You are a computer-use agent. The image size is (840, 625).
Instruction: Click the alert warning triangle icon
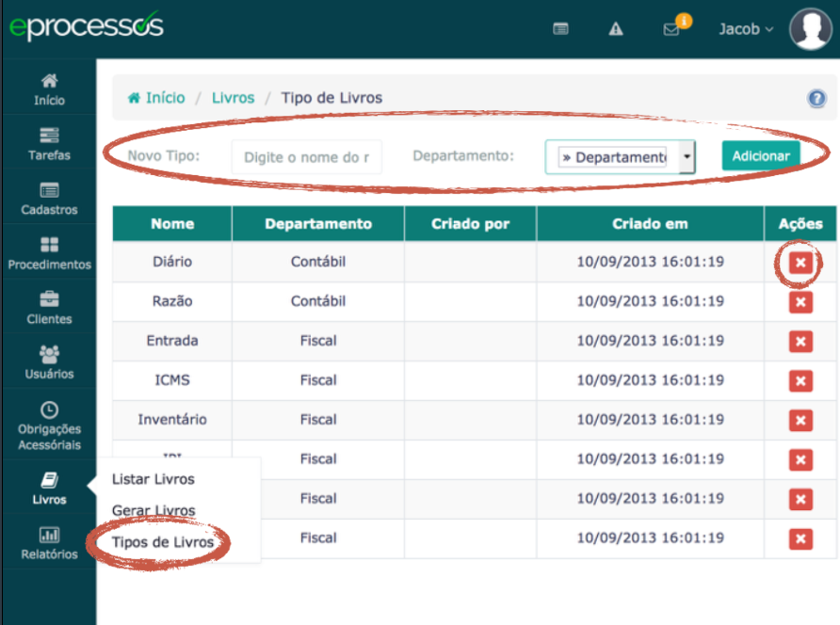(616, 29)
